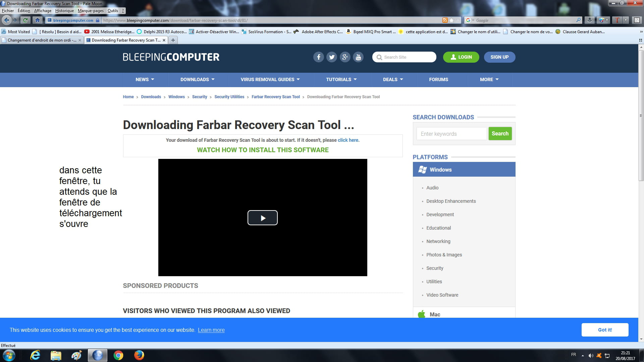Open BleepingComputer YouTube icon
Image resolution: width=644 pixels, height=362 pixels.
(x=358, y=57)
